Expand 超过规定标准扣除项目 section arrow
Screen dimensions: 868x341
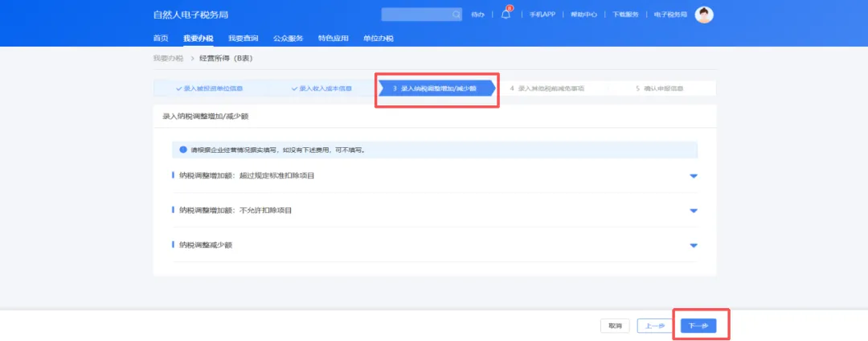[x=694, y=176]
